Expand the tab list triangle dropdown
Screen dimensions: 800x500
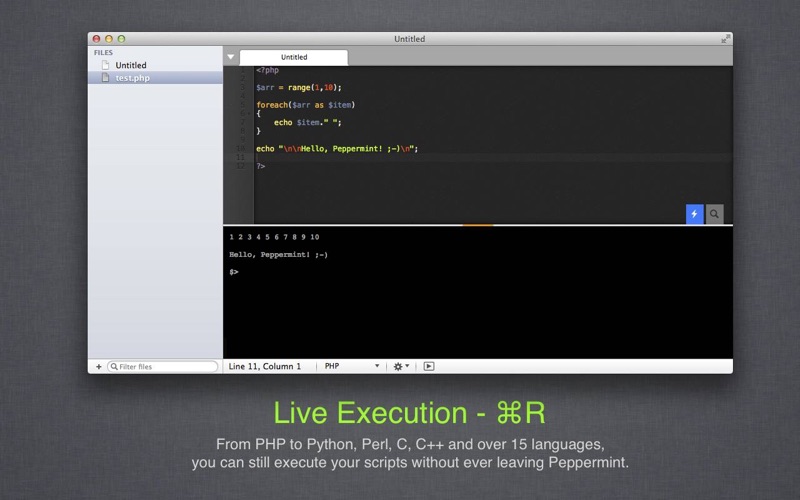click(x=231, y=57)
